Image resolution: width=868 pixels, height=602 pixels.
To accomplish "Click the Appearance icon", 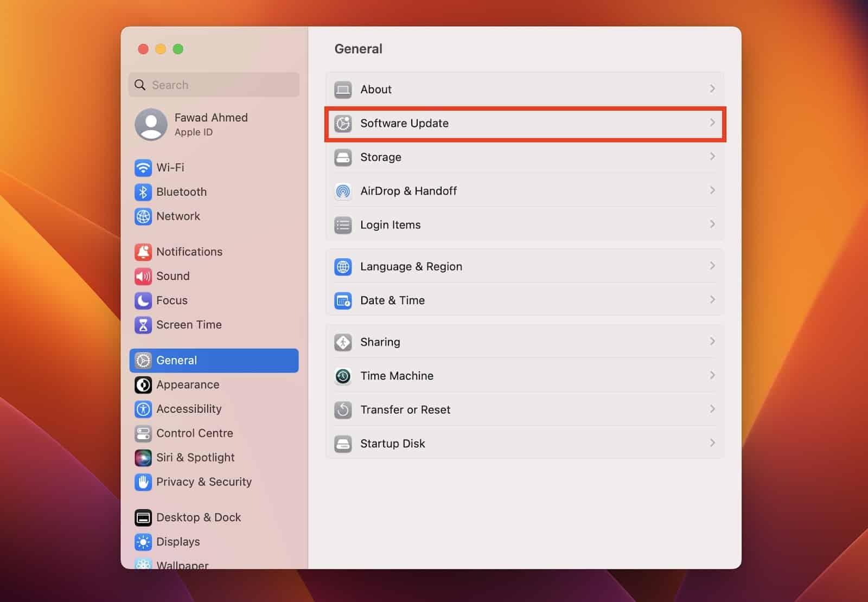I will pyautogui.click(x=143, y=385).
